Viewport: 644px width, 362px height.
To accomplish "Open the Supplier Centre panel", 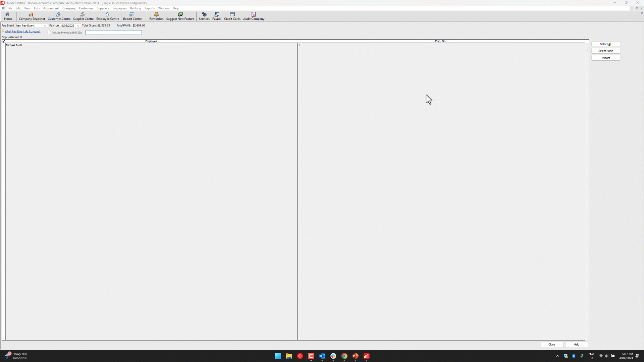I will click(x=83, y=16).
